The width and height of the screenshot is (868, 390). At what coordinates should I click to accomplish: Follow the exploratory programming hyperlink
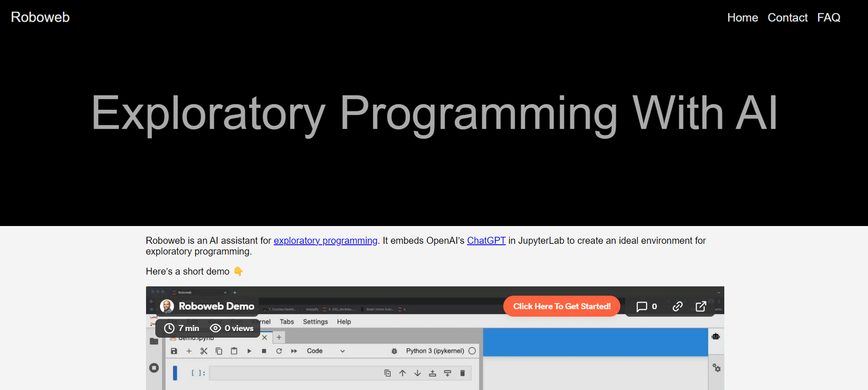[x=325, y=241]
